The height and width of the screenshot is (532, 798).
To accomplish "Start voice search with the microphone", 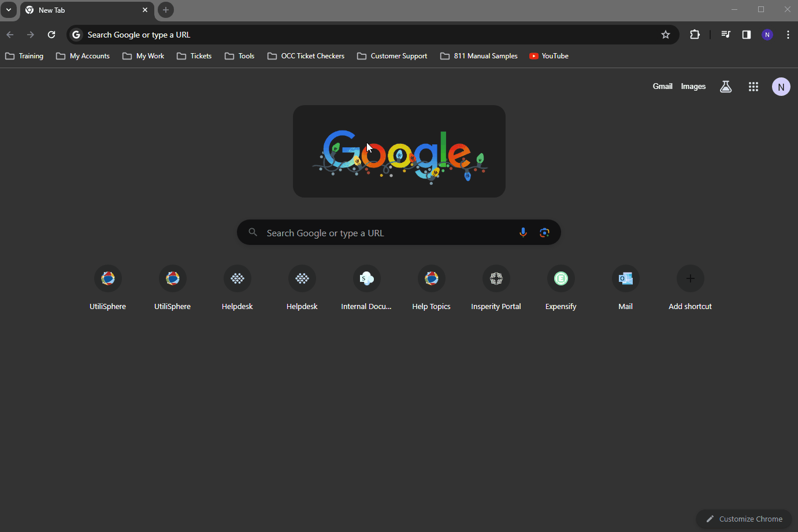I will pos(523,232).
